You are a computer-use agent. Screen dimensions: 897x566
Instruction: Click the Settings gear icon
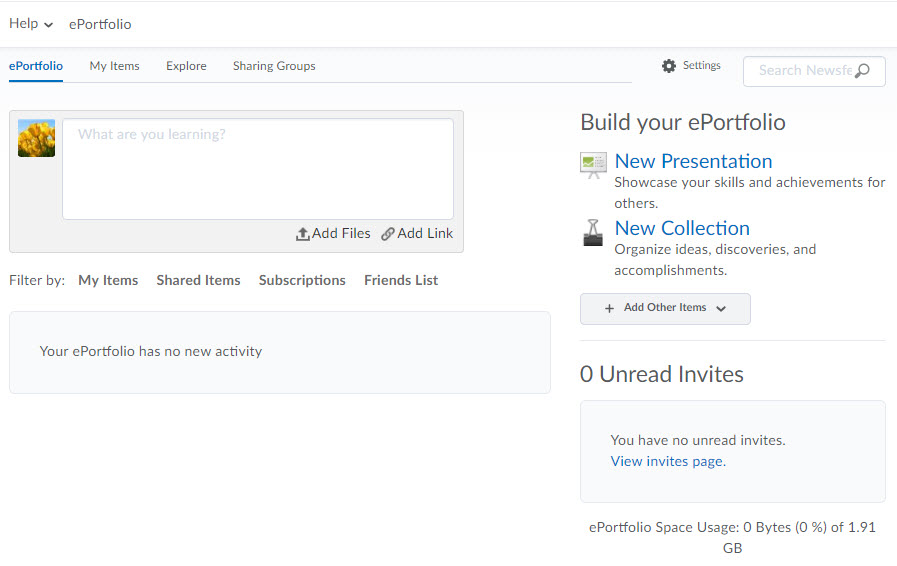point(669,66)
